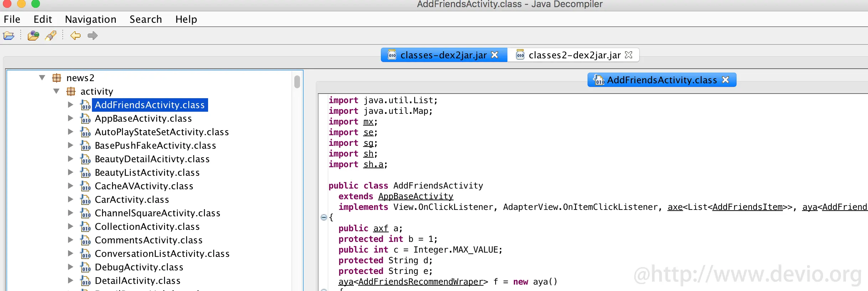This screenshot has height=291, width=868.
Task: Follow the AppBaseActivity link in extends clause
Action: pyautogui.click(x=416, y=196)
